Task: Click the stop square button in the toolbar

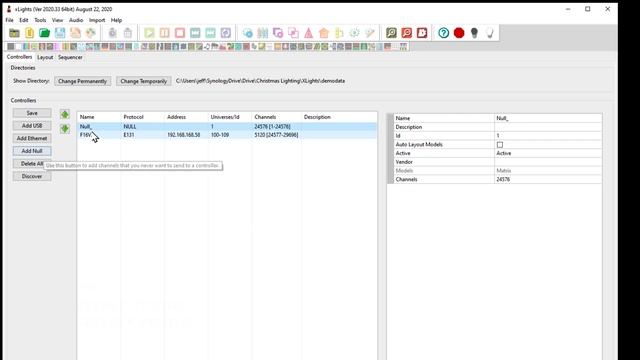Action: coord(180,33)
